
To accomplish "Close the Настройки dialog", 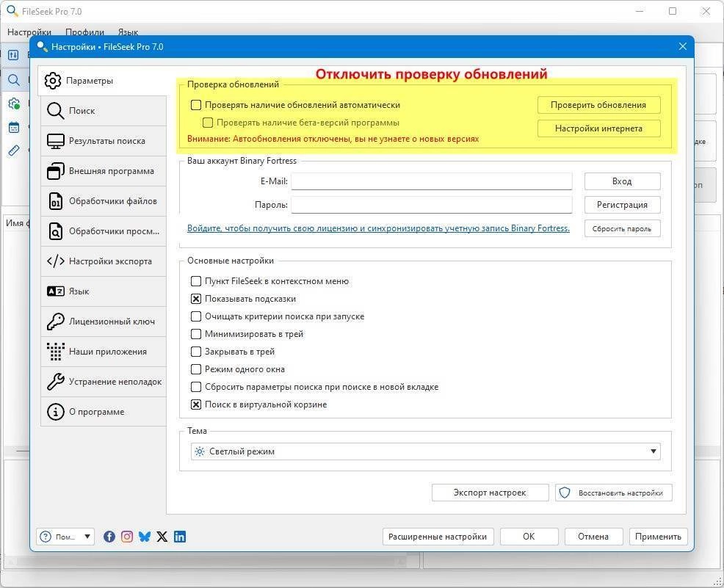I will click(x=683, y=46).
